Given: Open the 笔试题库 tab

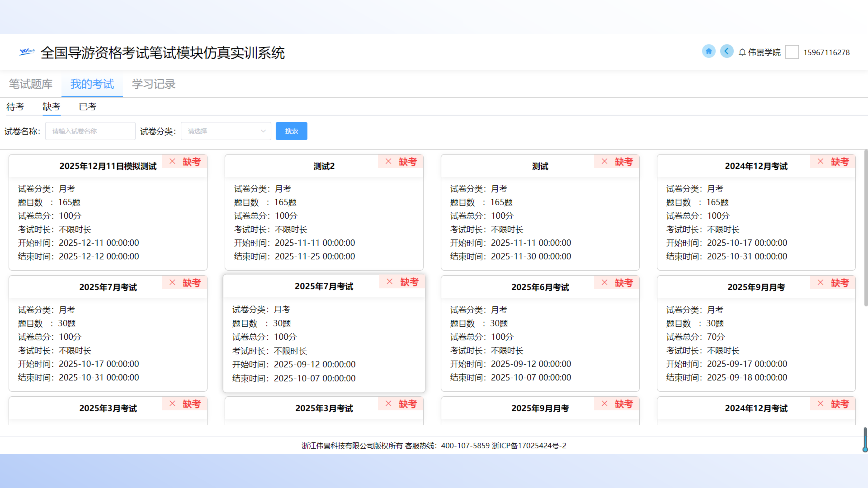Looking at the screenshot, I should 31,84.
